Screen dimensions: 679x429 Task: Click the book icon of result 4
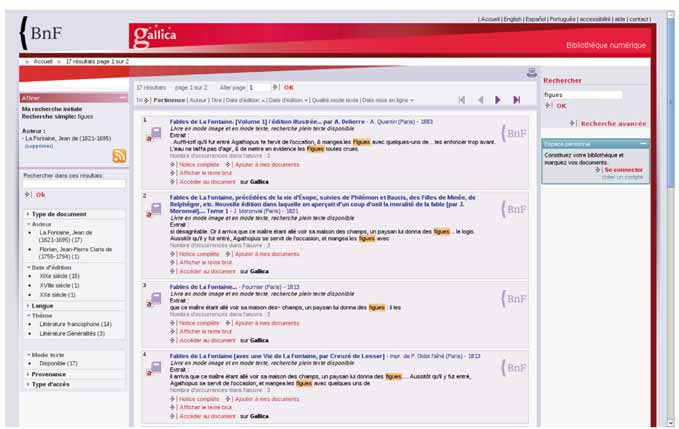(x=155, y=368)
